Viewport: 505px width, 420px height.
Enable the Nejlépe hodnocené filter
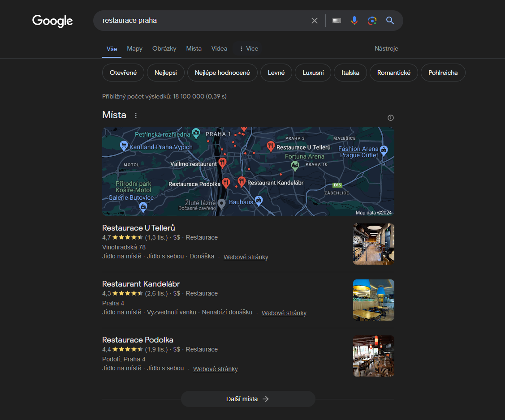click(222, 73)
